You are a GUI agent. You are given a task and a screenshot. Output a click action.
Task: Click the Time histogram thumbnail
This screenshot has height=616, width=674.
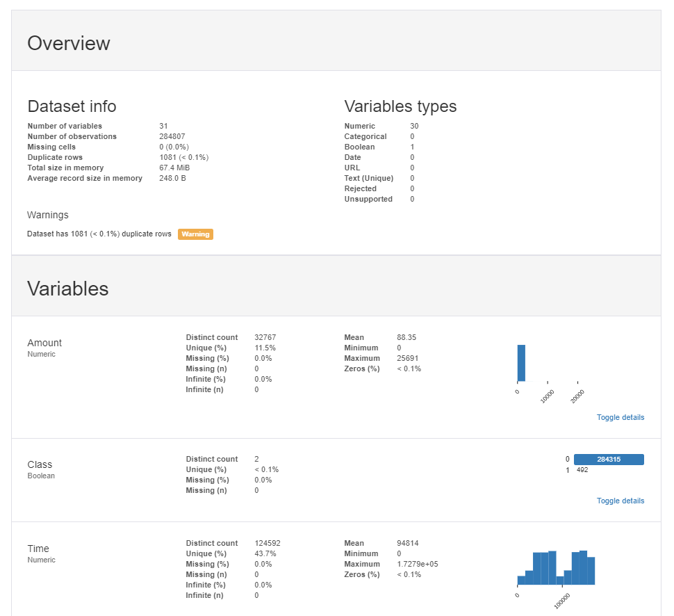point(556,578)
